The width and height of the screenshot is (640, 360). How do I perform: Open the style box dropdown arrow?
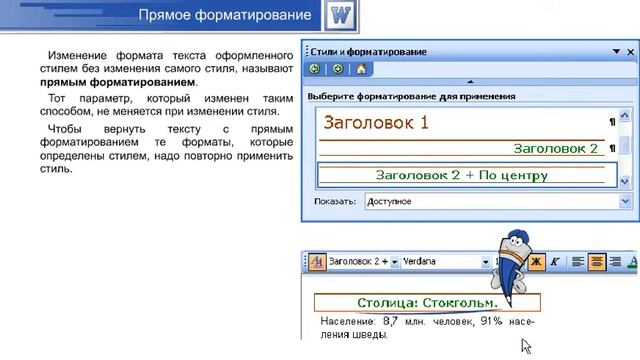pos(394,262)
